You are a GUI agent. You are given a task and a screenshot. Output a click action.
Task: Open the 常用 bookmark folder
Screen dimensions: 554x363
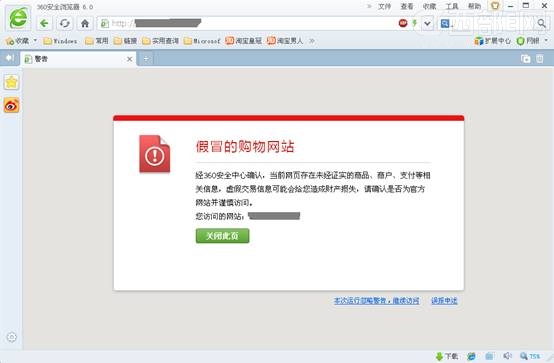click(x=97, y=41)
